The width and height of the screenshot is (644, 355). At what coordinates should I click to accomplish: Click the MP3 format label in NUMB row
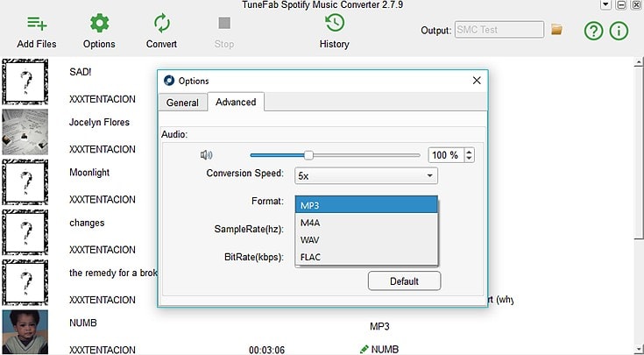coord(379,327)
